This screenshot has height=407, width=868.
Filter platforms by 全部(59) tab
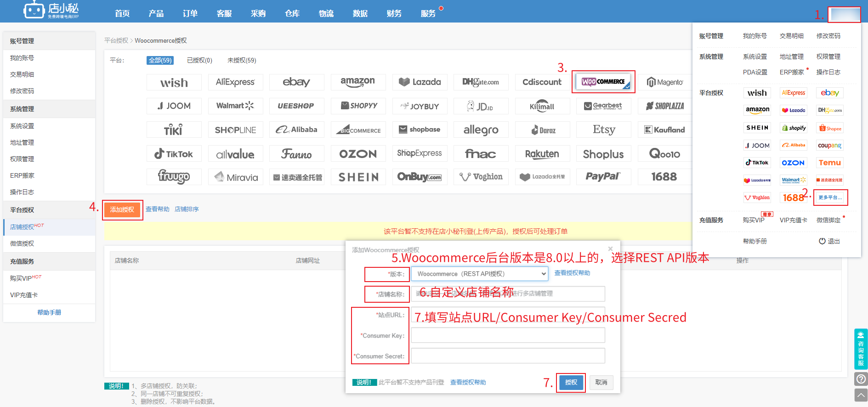click(160, 60)
